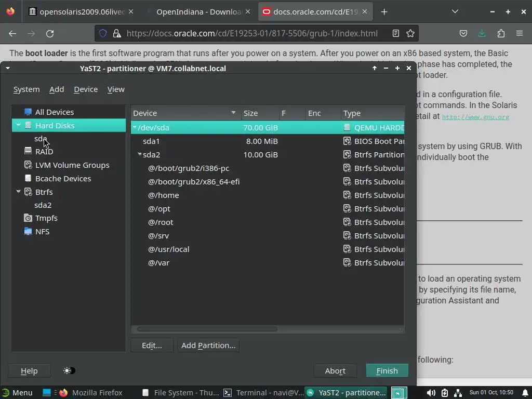Click the padlock site security icon
Screen dimensions: 532x399
[x=117, y=33]
